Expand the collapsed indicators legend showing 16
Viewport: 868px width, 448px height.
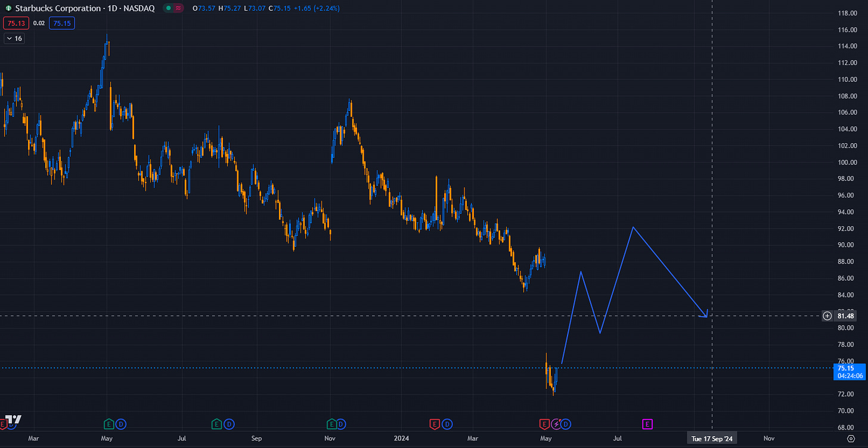[x=14, y=38]
